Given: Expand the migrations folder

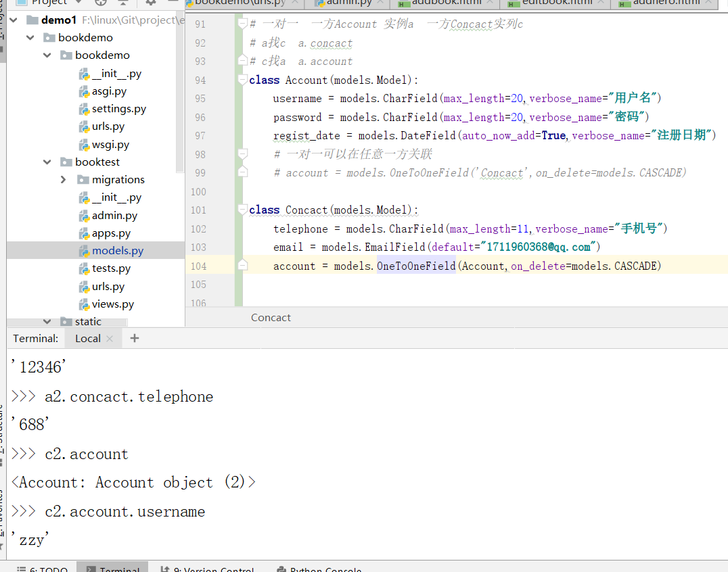Looking at the screenshot, I should [64, 180].
